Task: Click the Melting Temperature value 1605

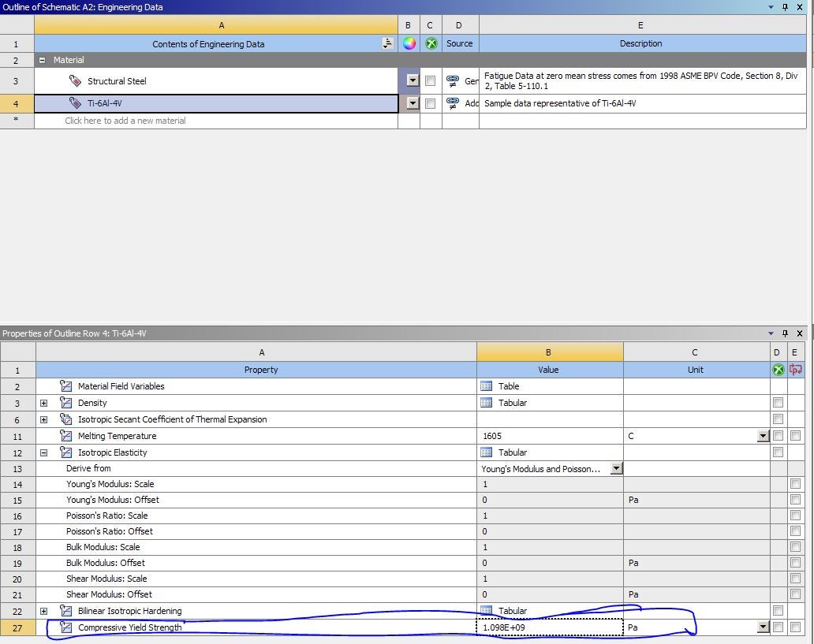Action: pos(492,436)
